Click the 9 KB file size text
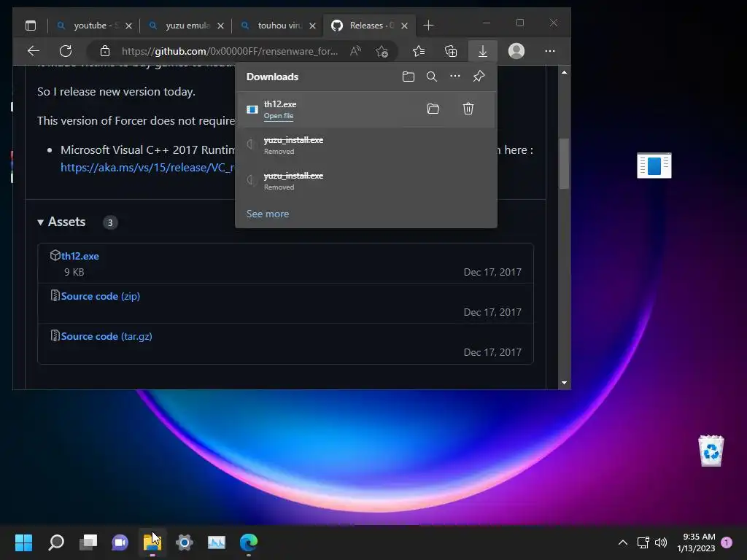 (x=74, y=272)
